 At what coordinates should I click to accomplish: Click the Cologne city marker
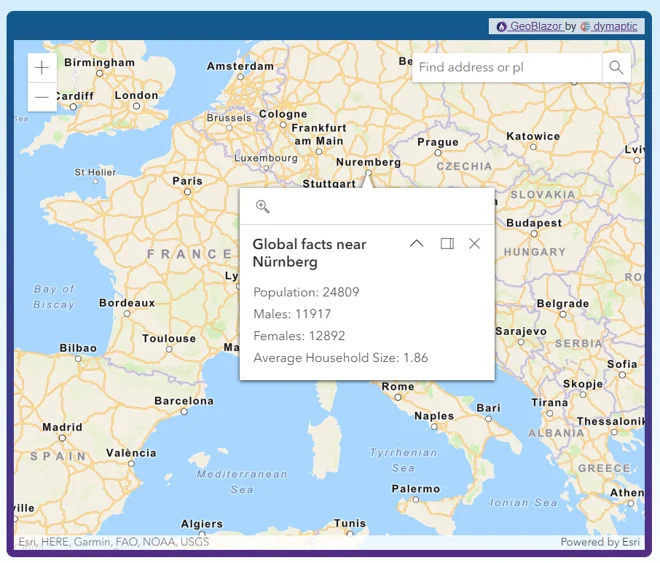click(x=283, y=125)
